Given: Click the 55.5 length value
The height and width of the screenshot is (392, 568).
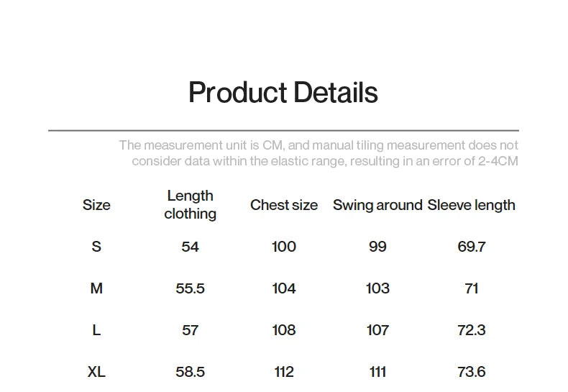Looking at the screenshot, I should click(x=190, y=288).
